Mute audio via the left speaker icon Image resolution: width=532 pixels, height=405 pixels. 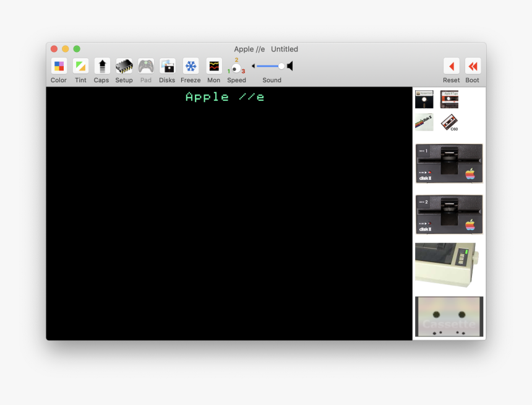coord(252,66)
